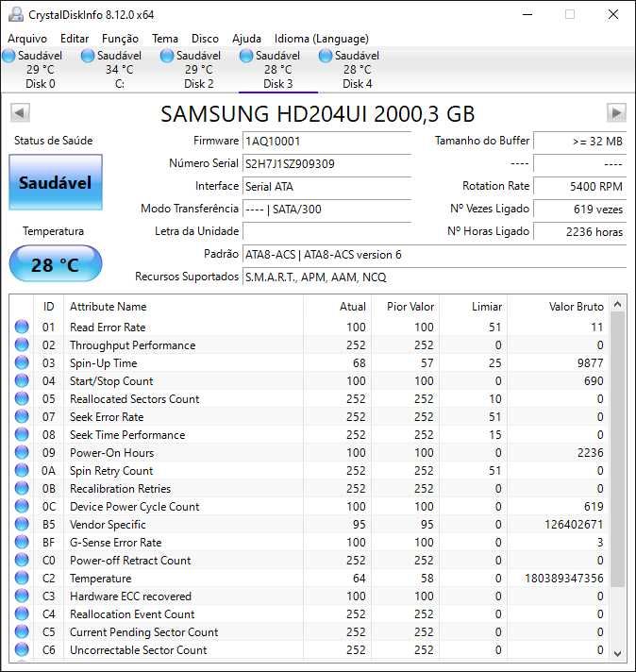
Task: Open the Disco menu
Action: [x=205, y=39]
